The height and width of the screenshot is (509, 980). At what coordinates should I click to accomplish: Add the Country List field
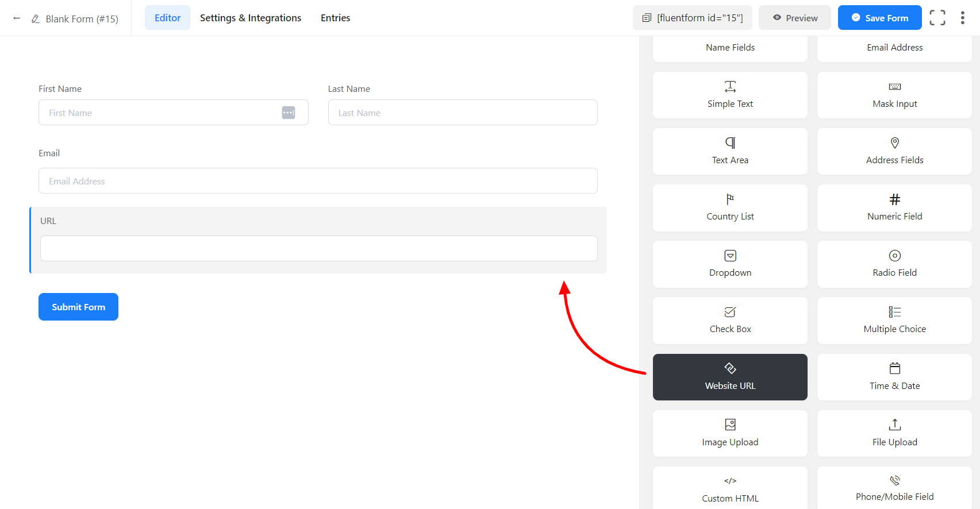(x=730, y=208)
